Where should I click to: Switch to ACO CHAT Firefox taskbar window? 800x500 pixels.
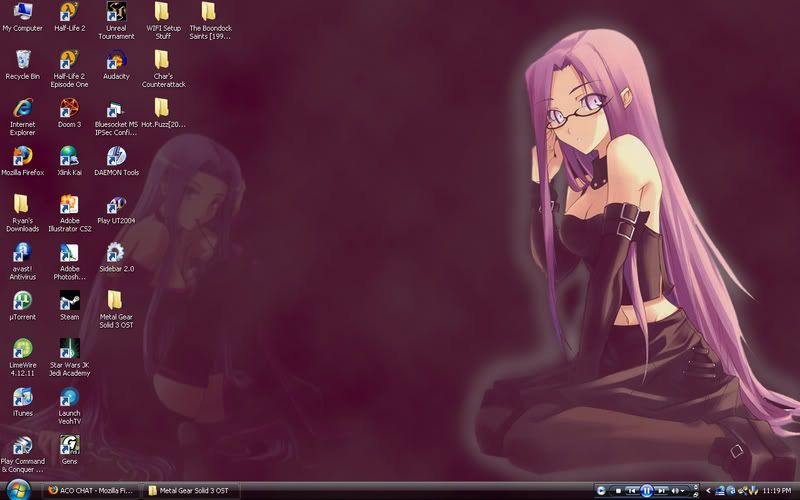(90, 490)
